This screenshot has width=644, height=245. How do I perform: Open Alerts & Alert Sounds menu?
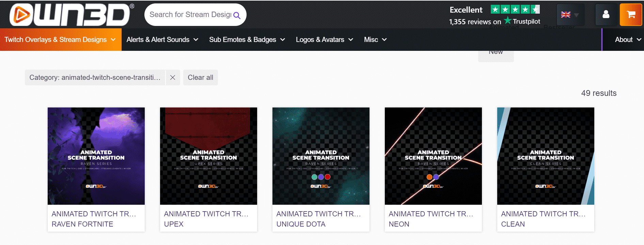pyautogui.click(x=162, y=40)
